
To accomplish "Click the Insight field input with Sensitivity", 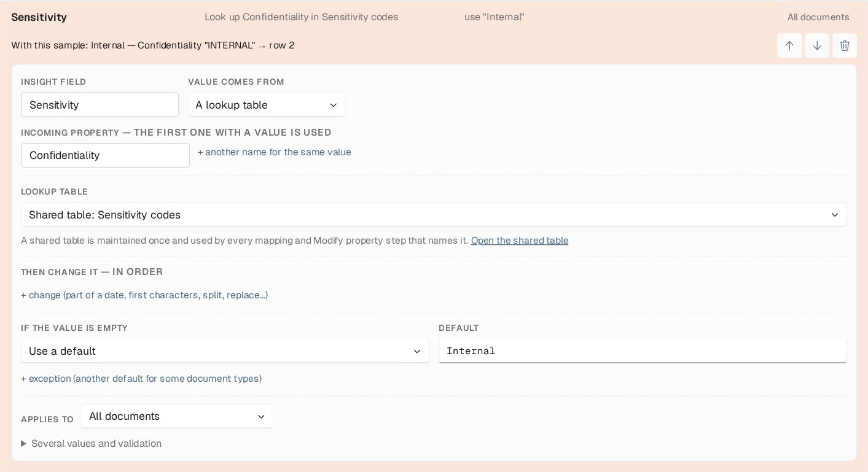I will click(x=100, y=105).
